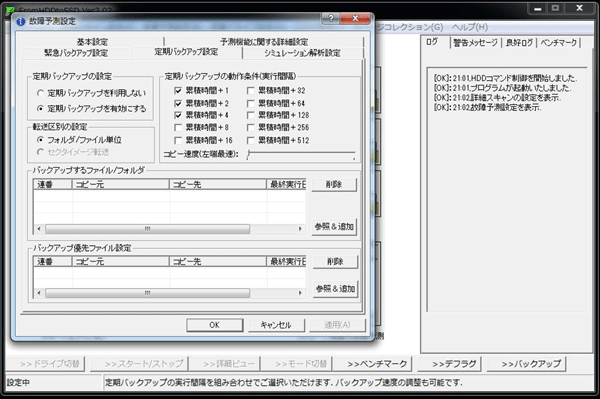Click コピー元 column header in priority file list

[121, 262]
